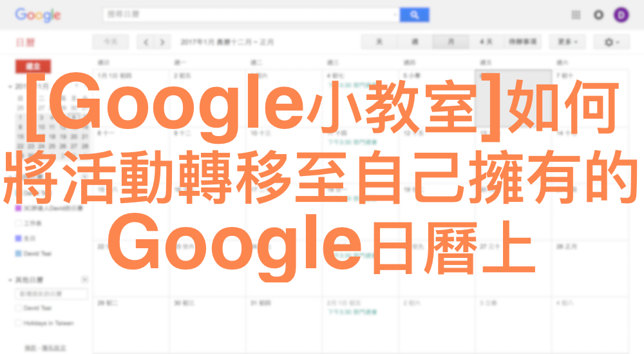Image resolution: width=644 pixels, height=354 pixels.
Task: Click the red 建立 create button
Action: pos(33,66)
